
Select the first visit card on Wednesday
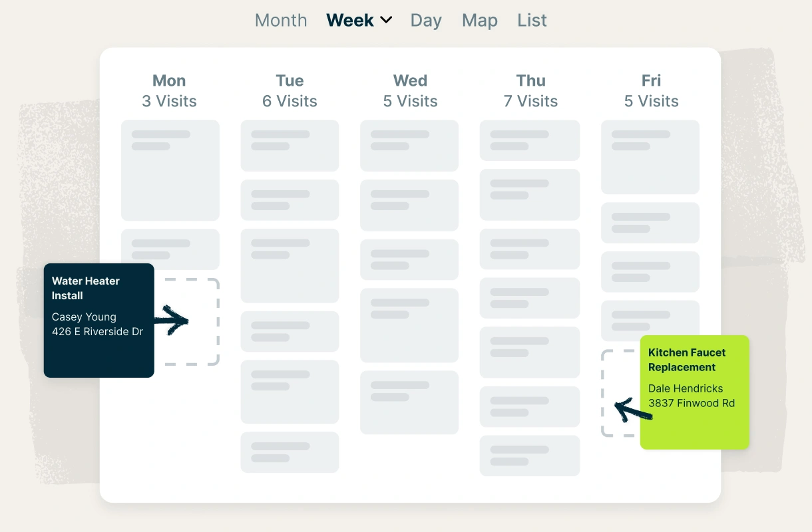(x=409, y=146)
